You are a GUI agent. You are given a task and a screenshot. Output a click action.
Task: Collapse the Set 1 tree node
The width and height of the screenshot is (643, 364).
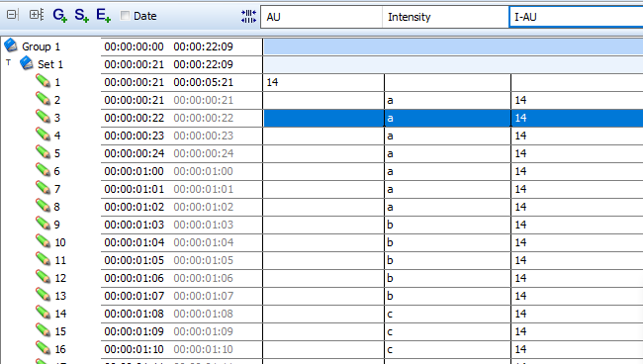tap(8, 62)
